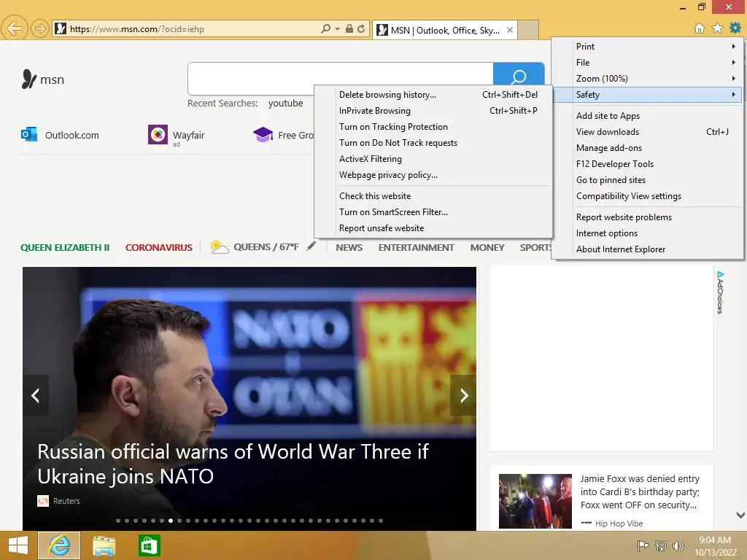Click the recent search 'youtube'
This screenshot has width=747, height=560.
(x=285, y=104)
